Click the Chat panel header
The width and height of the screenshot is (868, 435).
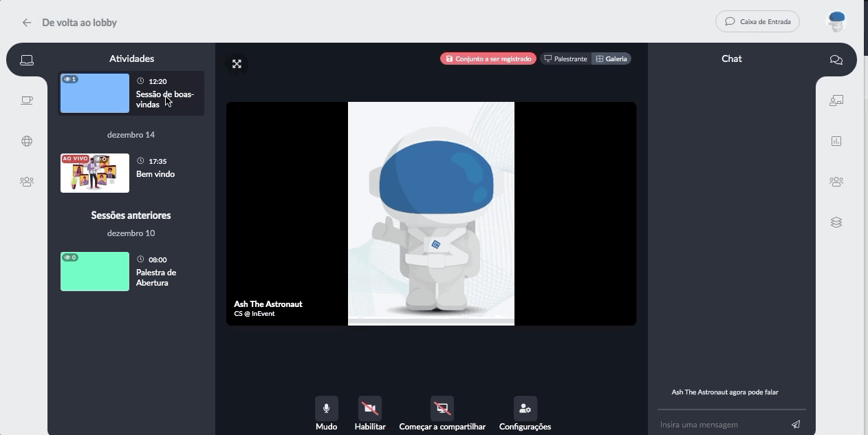732,59
